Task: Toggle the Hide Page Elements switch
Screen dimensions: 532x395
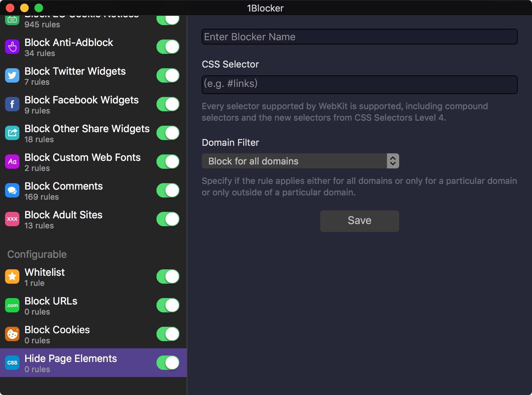Action: coord(168,363)
